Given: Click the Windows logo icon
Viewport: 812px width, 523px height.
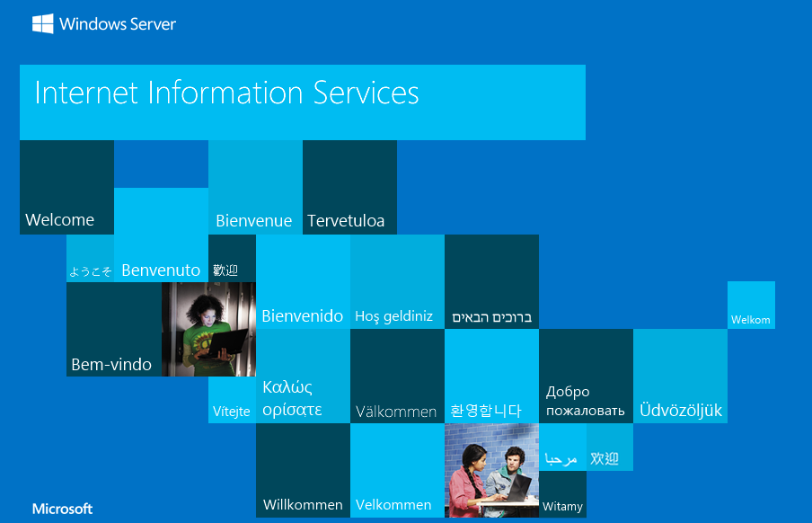Looking at the screenshot, I should [42, 24].
